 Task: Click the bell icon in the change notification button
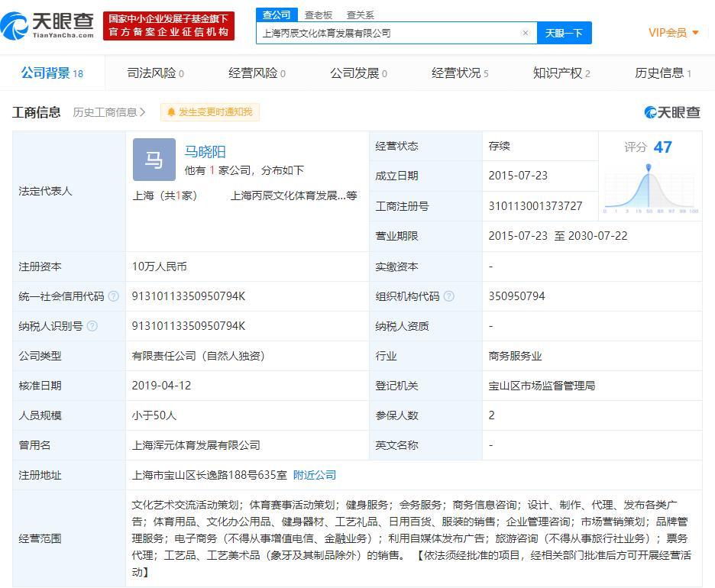point(171,112)
